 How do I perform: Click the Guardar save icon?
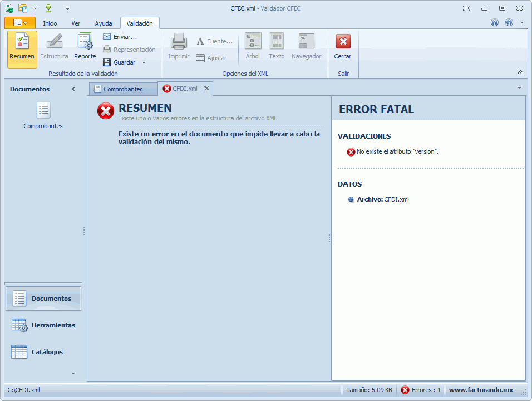(107, 62)
